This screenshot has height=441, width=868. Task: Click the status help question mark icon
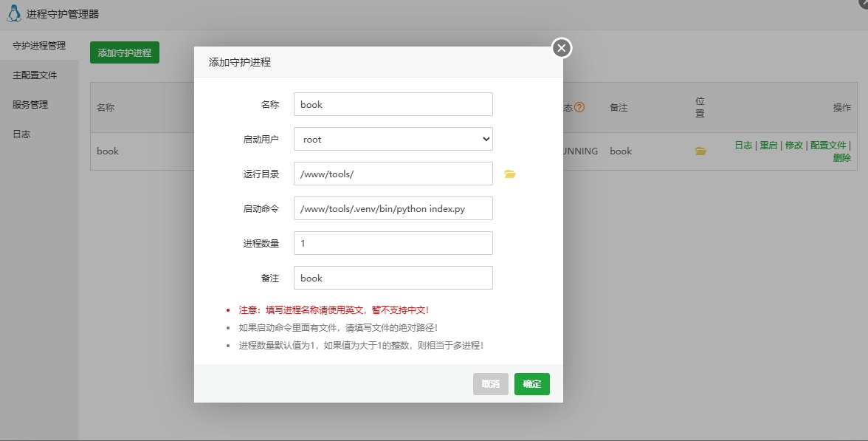(x=579, y=107)
